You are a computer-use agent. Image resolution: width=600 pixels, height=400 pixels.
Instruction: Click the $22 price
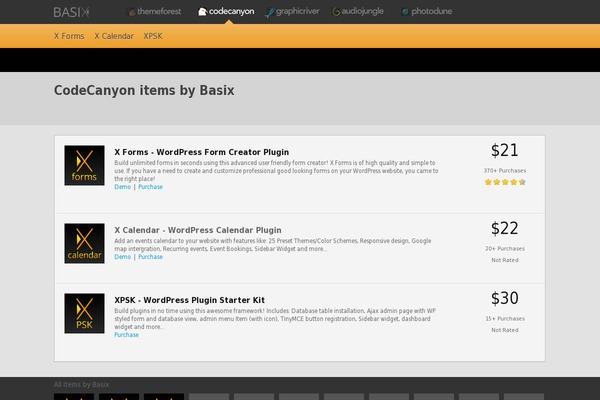(x=505, y=228)
